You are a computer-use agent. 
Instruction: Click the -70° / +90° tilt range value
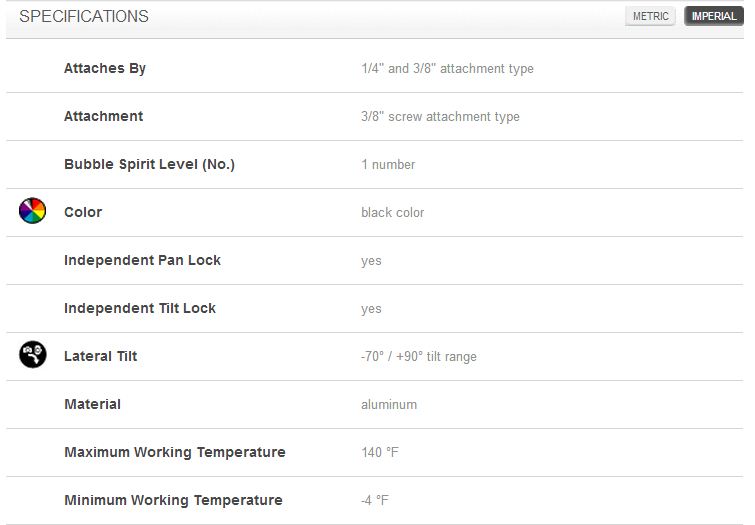coord(419,356)
